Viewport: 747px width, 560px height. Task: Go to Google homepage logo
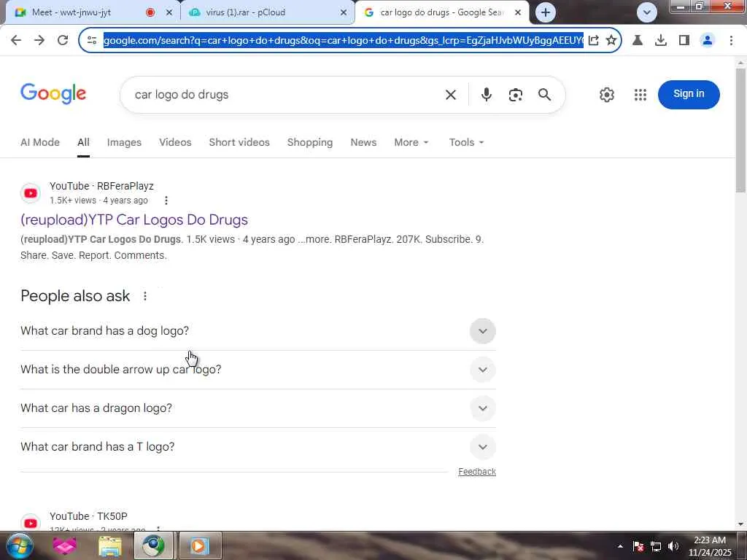[x=53, y=94]
